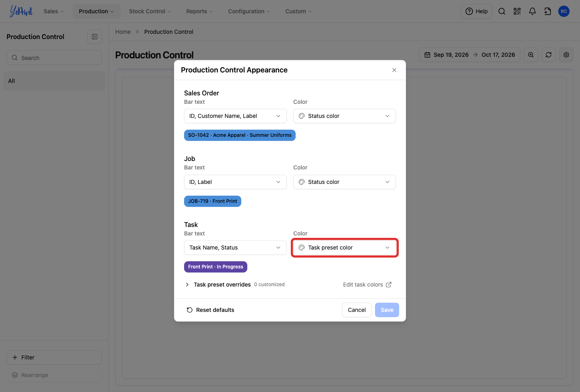The width and height of the screenshot is (580, 392).
Task: Click the Front Print In Progress preview bar
Action: tap(215, 267)
